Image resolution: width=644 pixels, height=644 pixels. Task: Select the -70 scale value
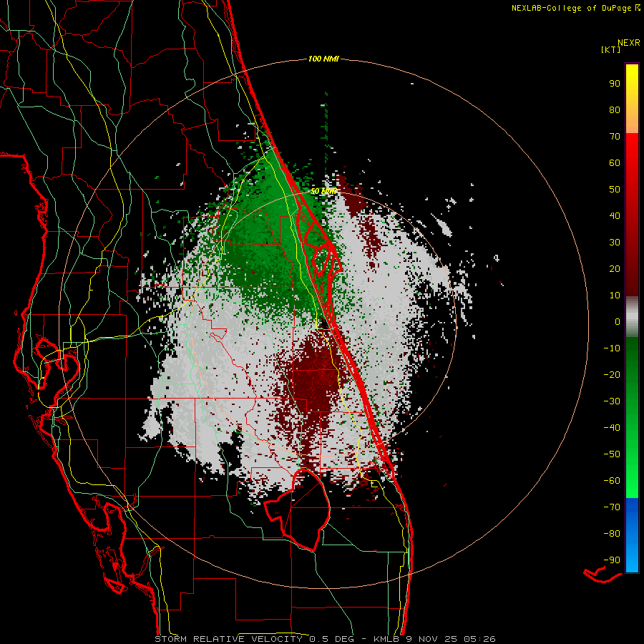[x=612, y=507]
